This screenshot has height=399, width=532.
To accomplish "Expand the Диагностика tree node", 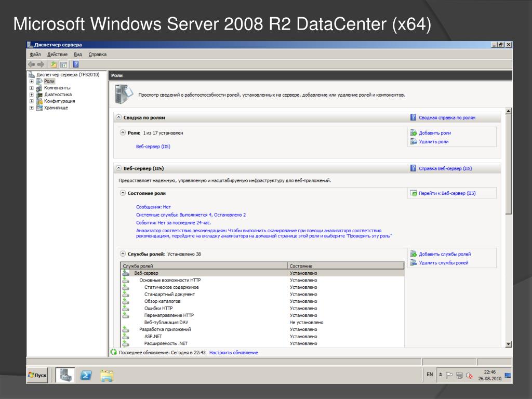I will pos(31,95).
